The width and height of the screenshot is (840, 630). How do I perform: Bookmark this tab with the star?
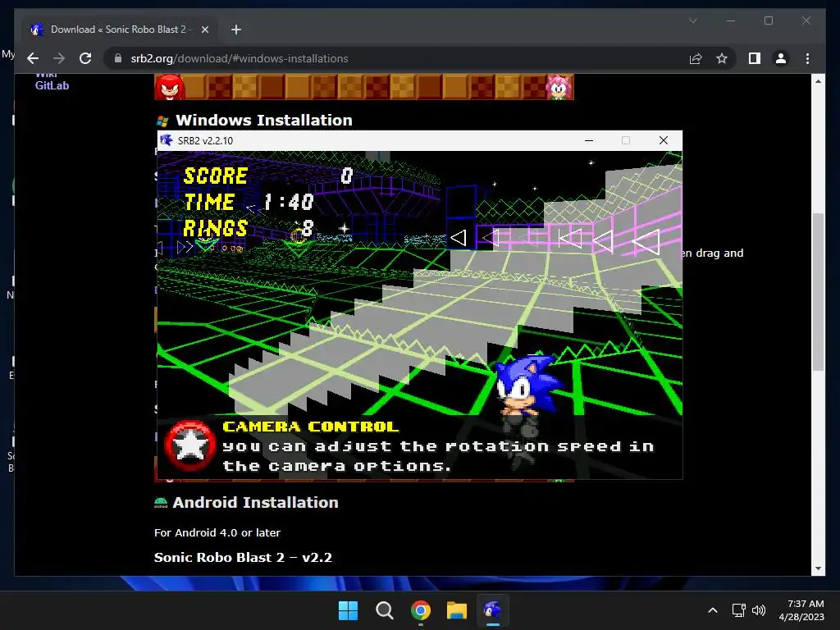pos(722,58)
